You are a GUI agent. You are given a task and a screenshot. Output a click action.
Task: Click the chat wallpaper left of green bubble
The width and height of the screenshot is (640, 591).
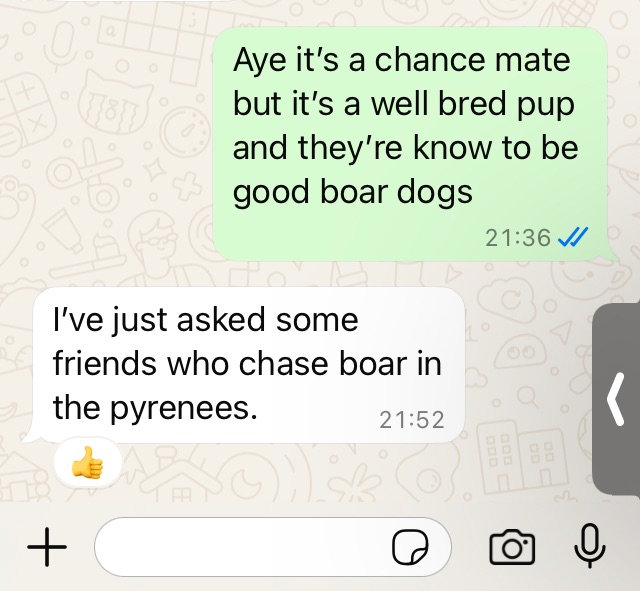106,143
